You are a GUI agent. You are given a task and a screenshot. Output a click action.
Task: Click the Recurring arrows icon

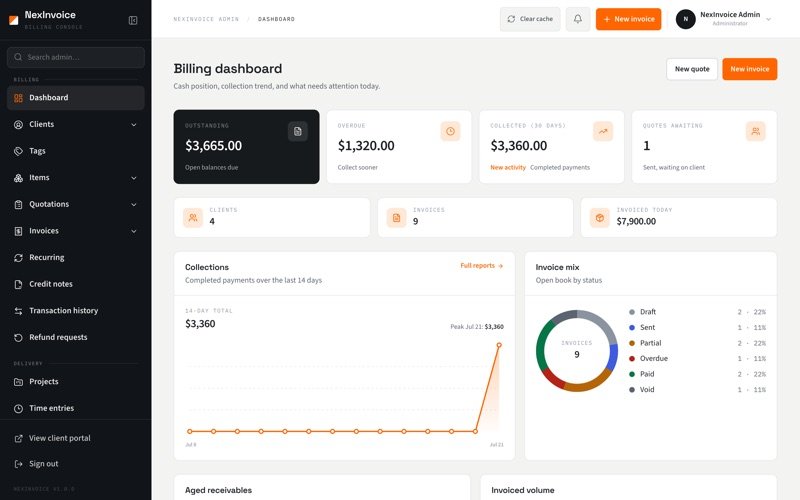(18, 258)
